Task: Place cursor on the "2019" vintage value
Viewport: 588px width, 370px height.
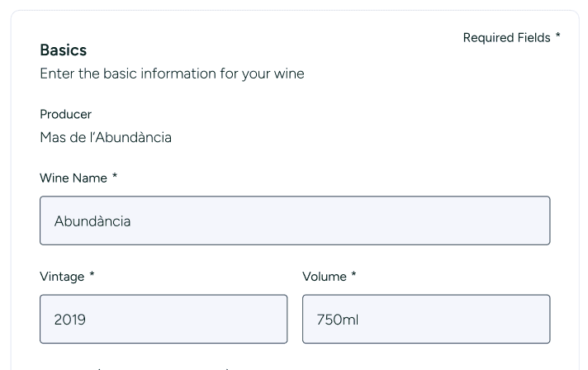Action: coord(70,320)
